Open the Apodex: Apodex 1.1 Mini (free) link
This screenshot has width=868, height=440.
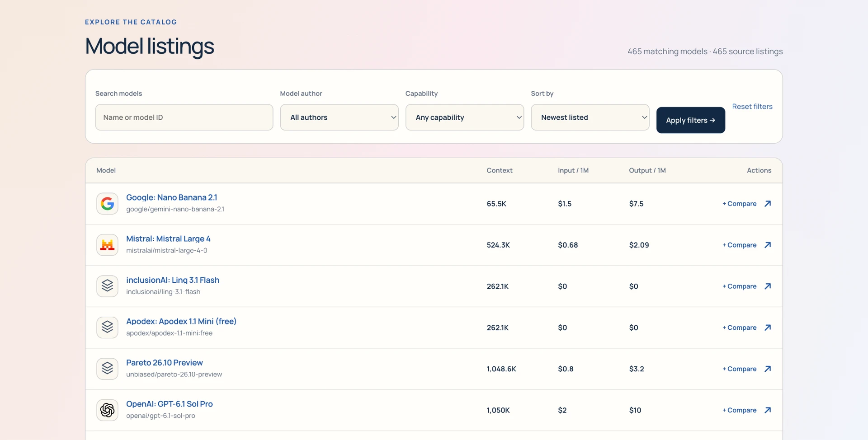181,321
